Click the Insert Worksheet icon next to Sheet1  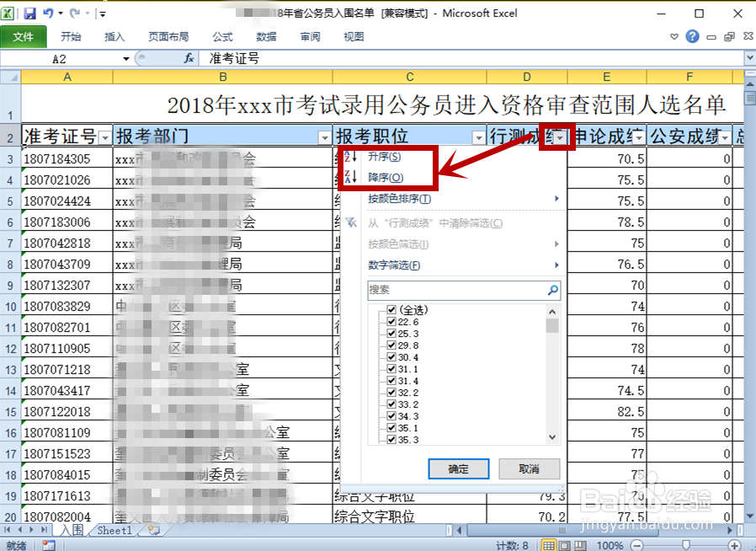pyautogui.click(x=152, y=531)
